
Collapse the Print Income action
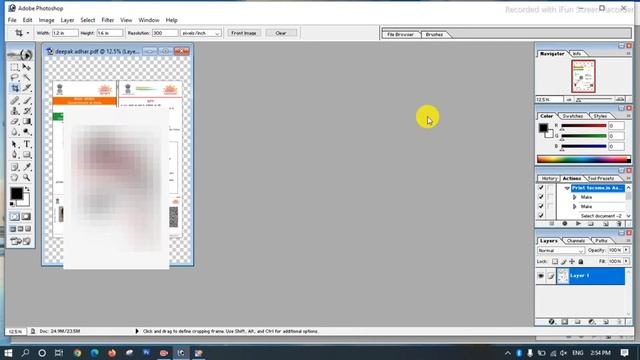coord(567,188)
